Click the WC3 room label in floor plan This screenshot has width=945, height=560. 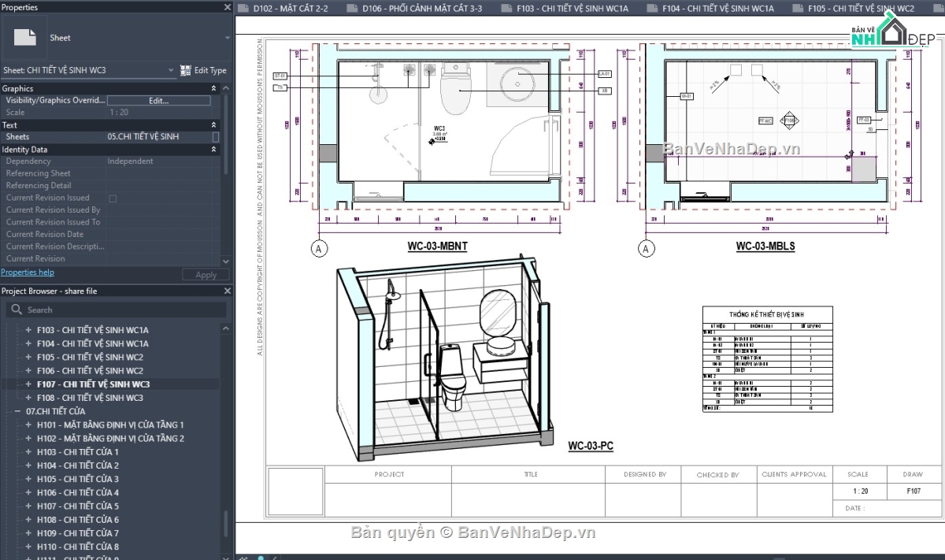point(439,128)
